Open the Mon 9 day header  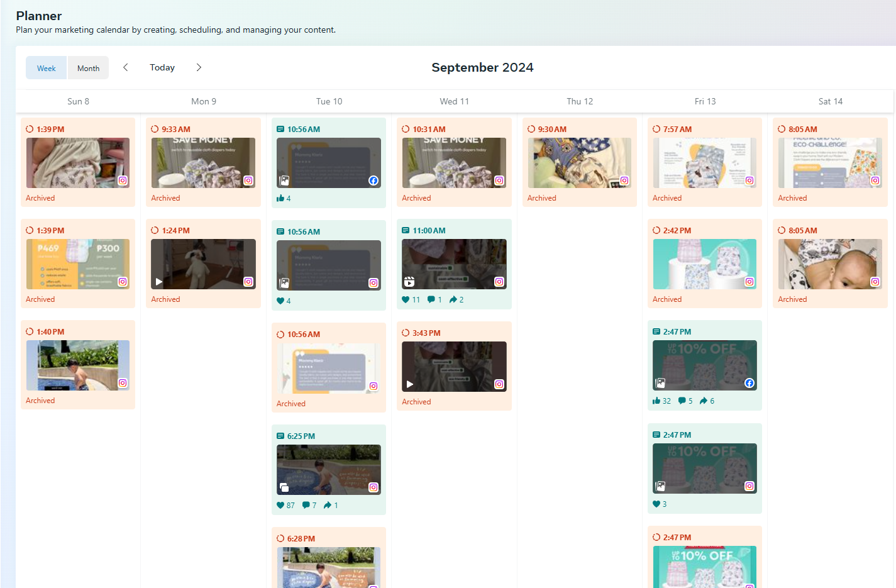(204, 101)
